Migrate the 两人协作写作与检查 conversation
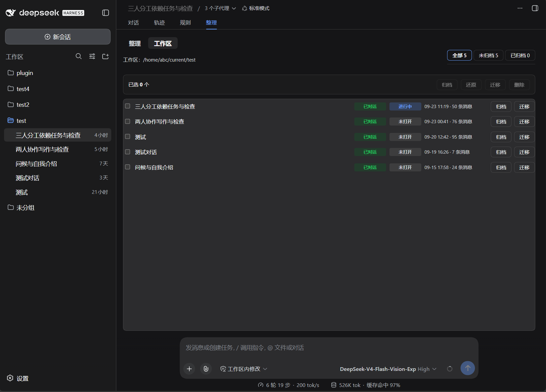This screenshot has width=546, height=392. (x=525, y=122)
